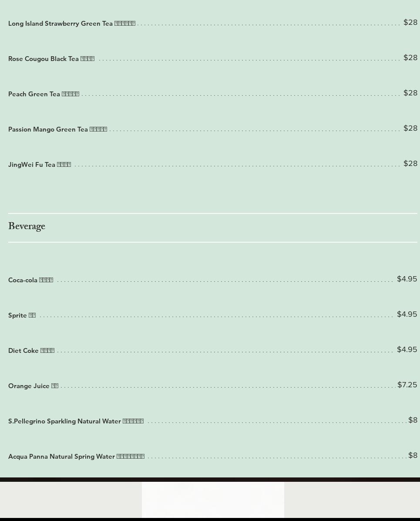Viewport: 420px width, 521px height.
Task: Click the $7.25 Orange Juice price
Action: [407, 385]
